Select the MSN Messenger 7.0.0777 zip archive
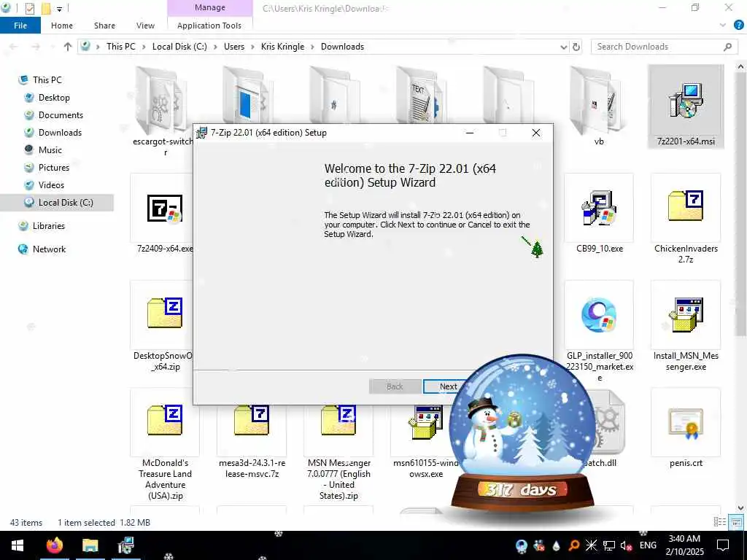The image size is (747, 560). click(338, 420)
